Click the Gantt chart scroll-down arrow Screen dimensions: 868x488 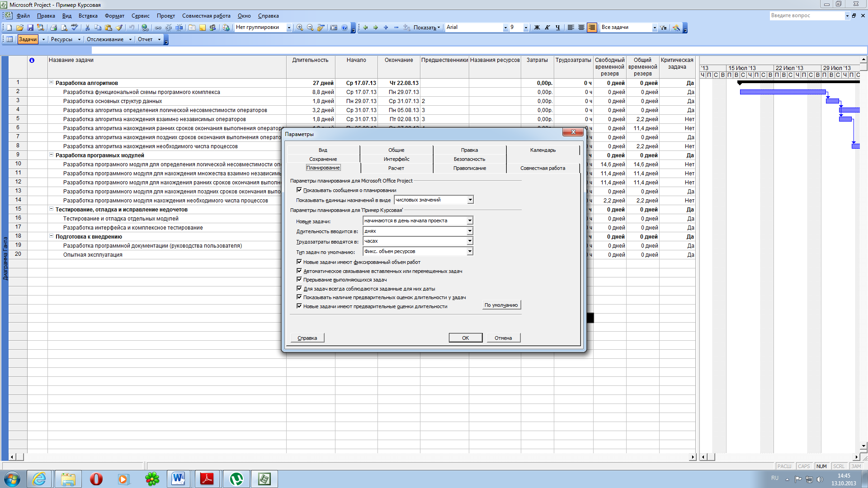click(863, 446)
